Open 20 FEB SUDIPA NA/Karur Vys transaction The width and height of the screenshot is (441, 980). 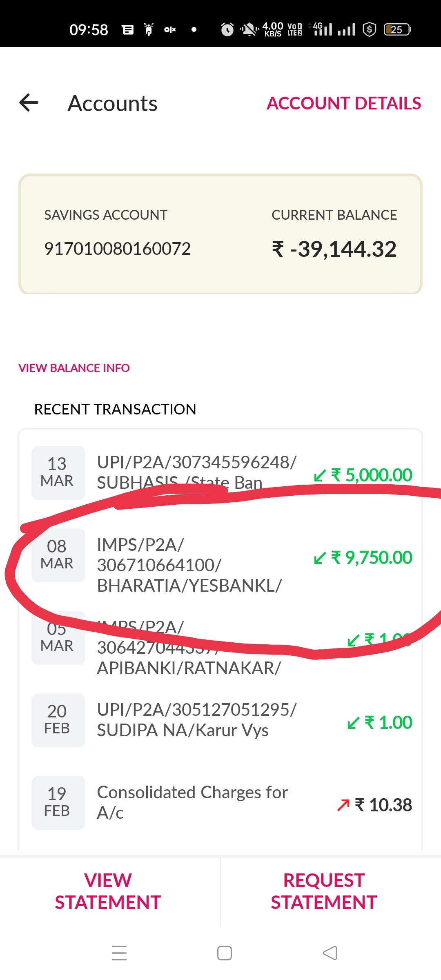[220, 720]
